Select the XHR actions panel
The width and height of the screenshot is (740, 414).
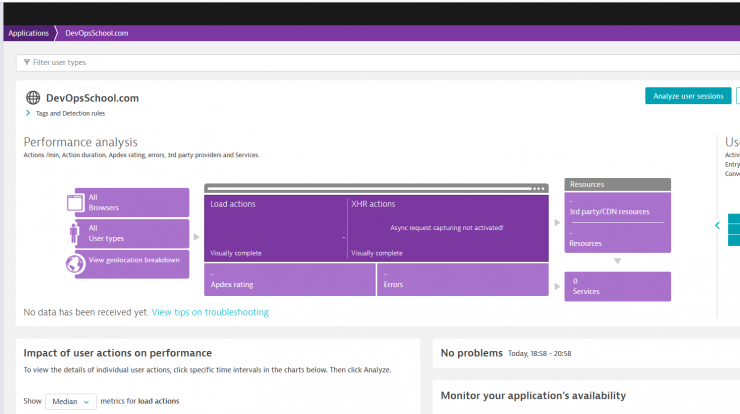pos(448,228)
